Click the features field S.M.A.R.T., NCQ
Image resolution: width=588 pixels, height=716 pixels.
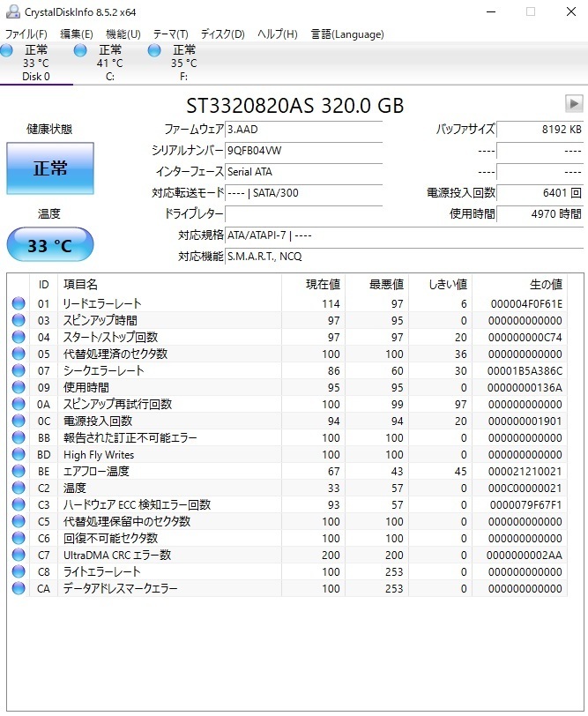point(404,257)
